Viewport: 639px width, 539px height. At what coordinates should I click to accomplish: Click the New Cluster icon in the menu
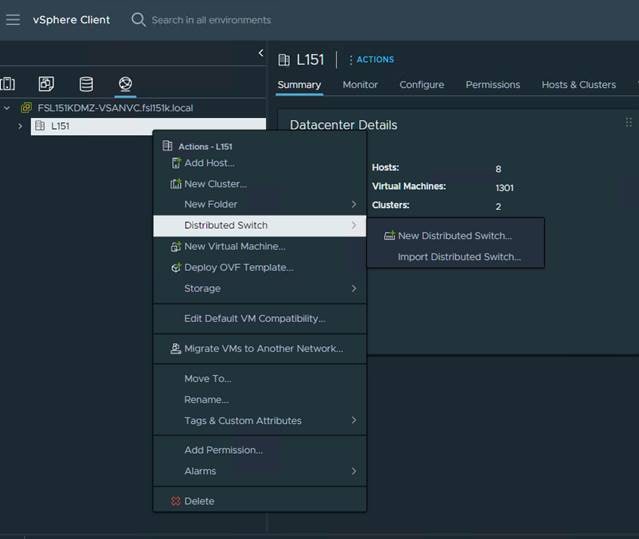(176, 184)
